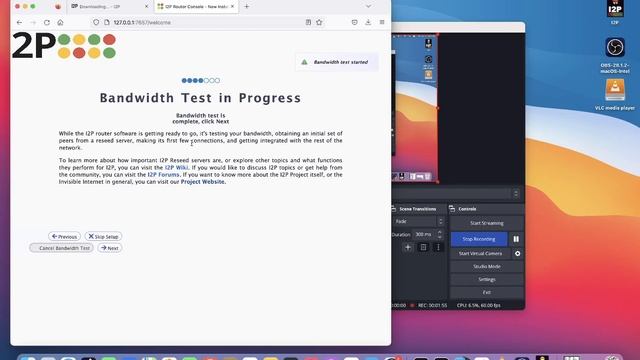The image size is (640, 360).
Task: Toggle reader view in the address bar
Action: point(308,22)
